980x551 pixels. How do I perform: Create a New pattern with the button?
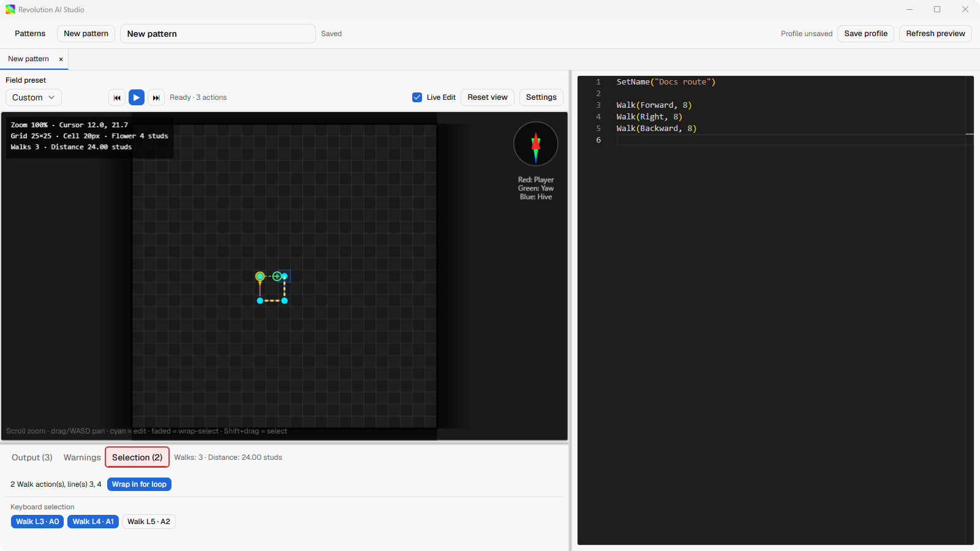point(86,34)
